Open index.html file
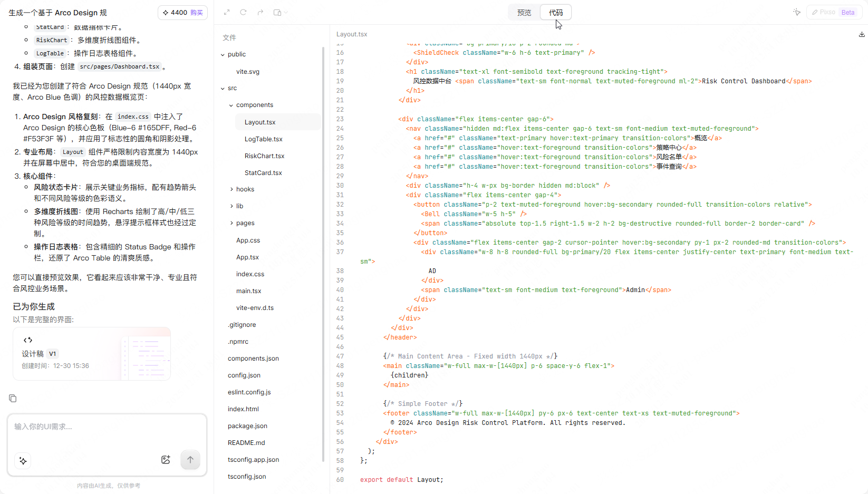Viewport: 868px width, 494px height. coord(243,409)
